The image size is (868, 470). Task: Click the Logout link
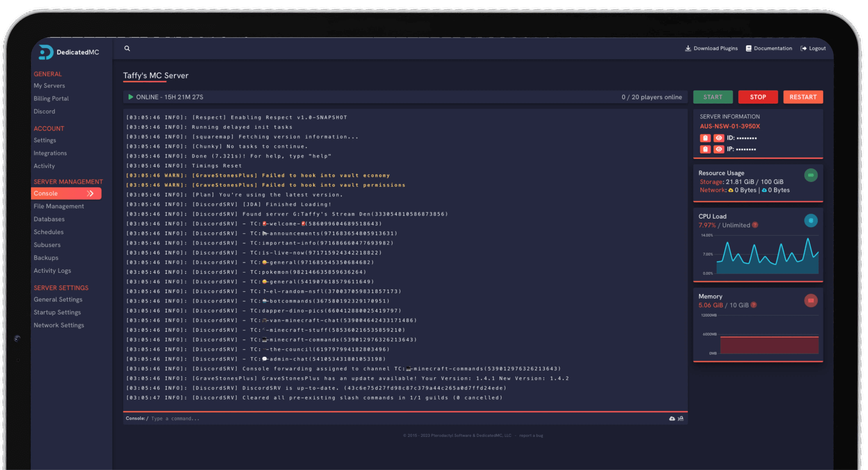pyautogui.click(x=813, y=48)
